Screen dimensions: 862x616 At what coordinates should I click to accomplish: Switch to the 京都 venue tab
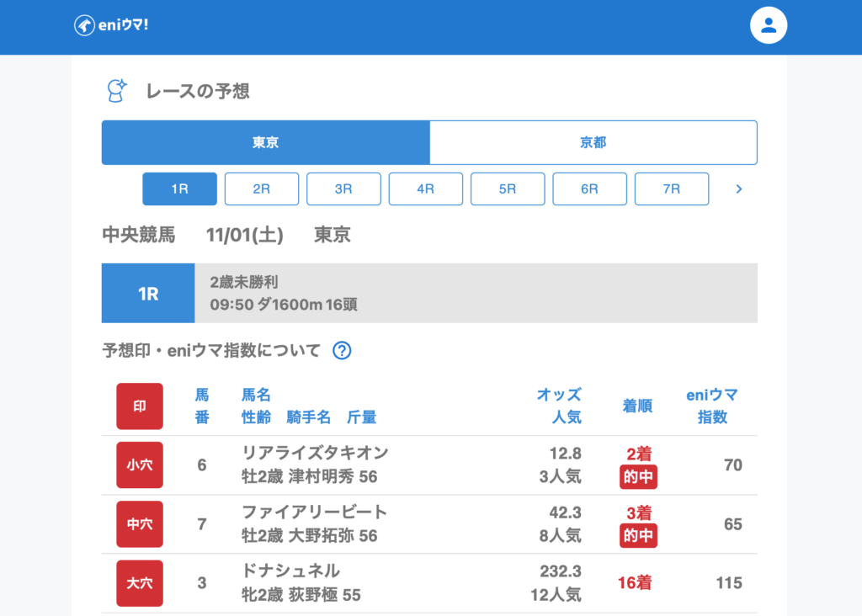click(593, 143)
